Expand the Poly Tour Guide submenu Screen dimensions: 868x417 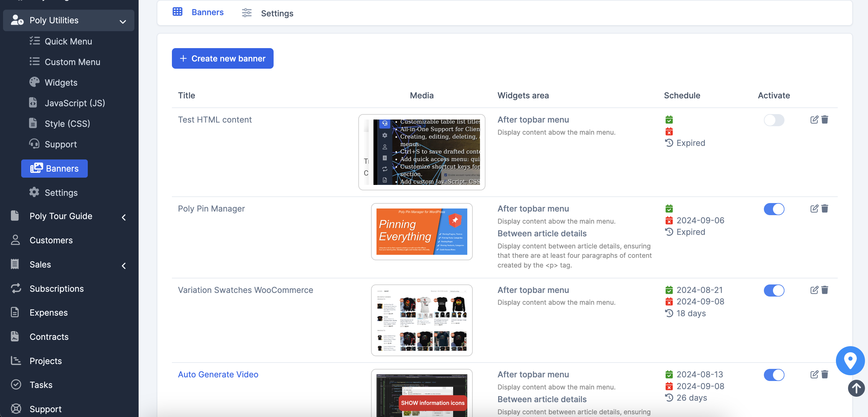coord(124,217)
